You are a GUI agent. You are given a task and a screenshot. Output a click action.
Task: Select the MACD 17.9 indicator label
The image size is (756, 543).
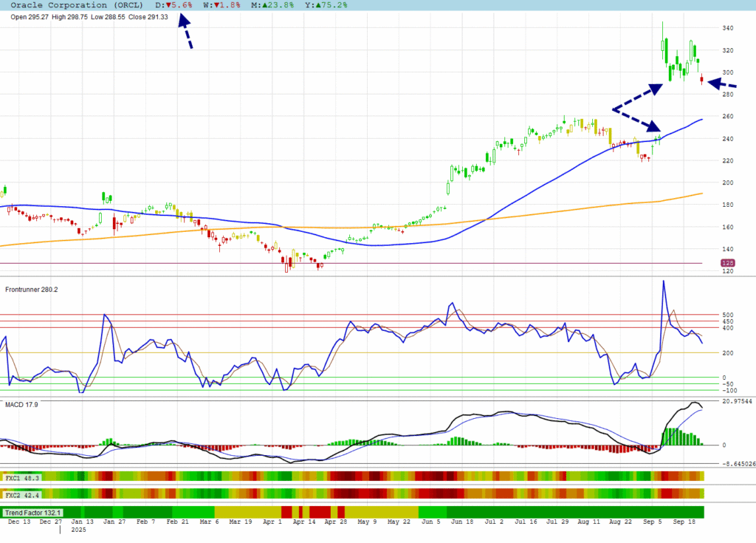(x=21, y=405)
